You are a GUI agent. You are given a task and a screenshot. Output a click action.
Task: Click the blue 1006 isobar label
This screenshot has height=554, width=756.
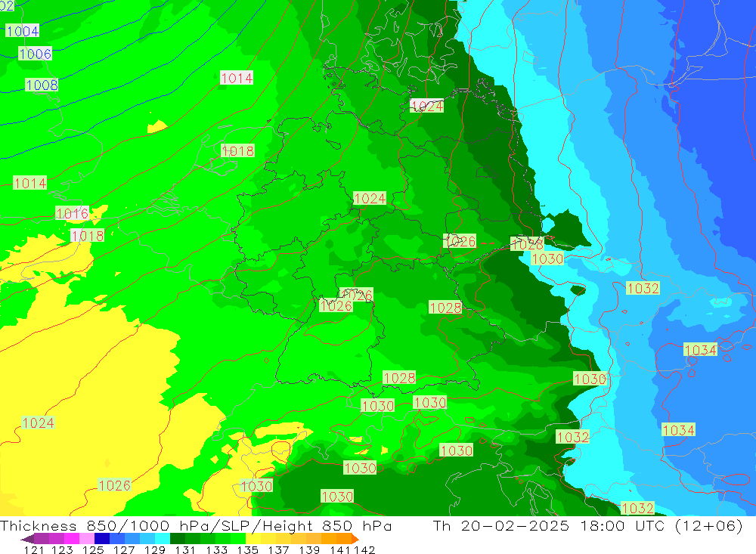click(36, 54)
